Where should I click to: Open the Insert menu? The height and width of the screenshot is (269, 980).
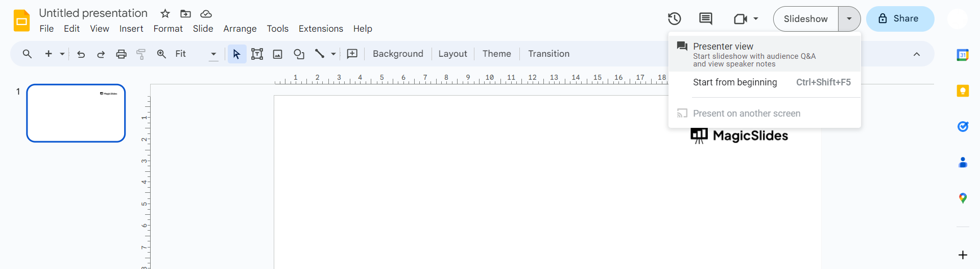pyautogui.click(x=131, y=29)
